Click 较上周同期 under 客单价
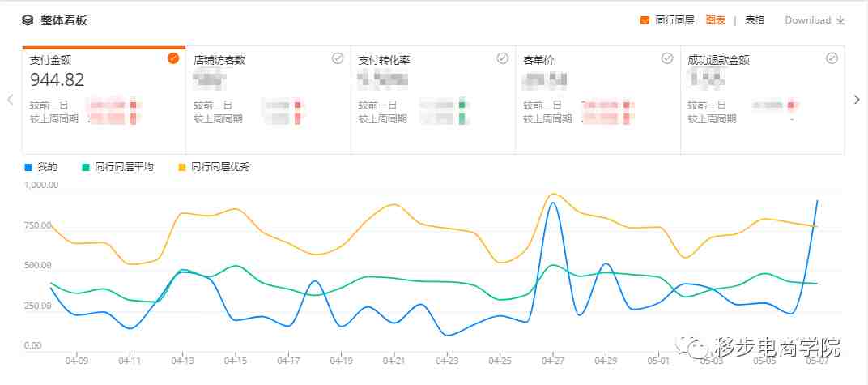This screenshot has width=868, height=385. (547, 118)
